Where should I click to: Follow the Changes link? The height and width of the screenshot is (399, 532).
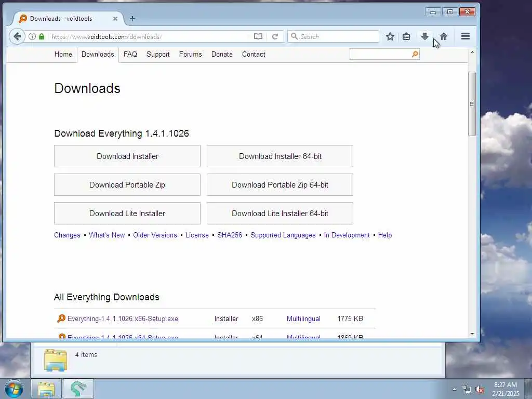[67, 235]
